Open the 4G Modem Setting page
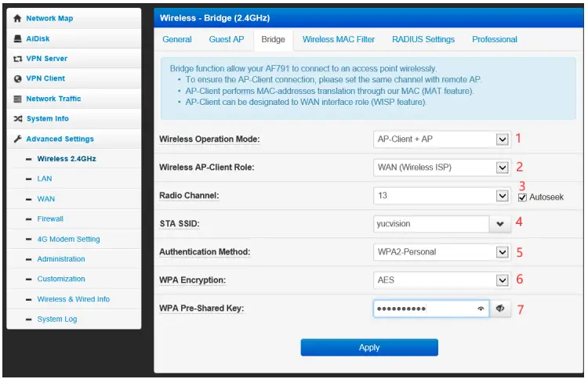 pos(68,240)
